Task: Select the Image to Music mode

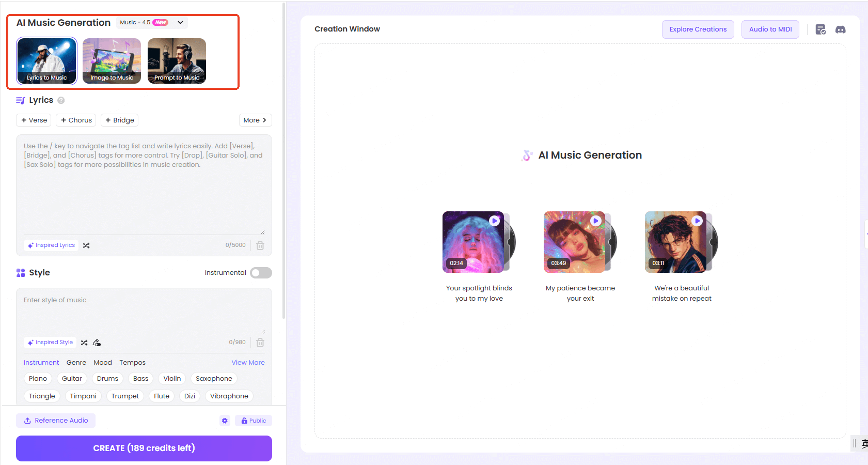Action: pos(112,61)
